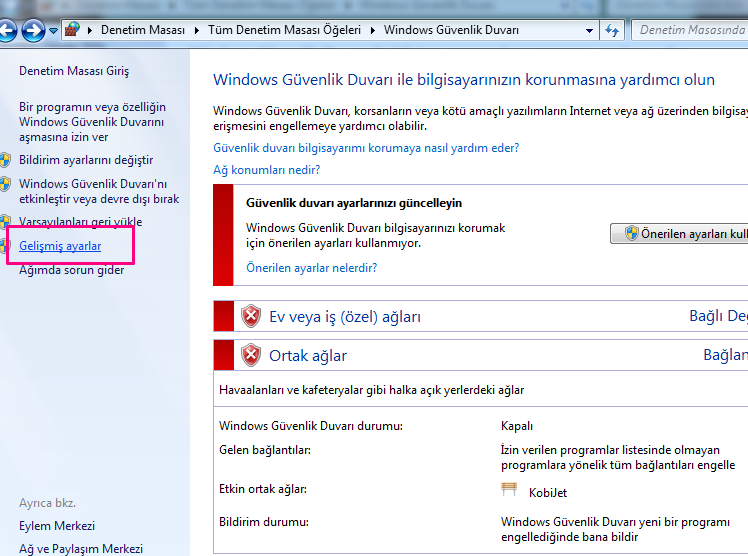Open Ağımda sorun gider link

pyautogui.click(x=72, y=270)
